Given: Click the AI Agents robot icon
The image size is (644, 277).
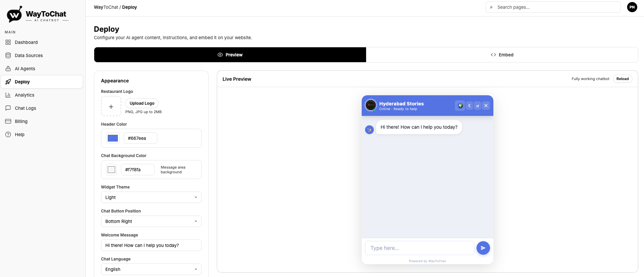Looking at the screenshot, I should coord(8,69).
